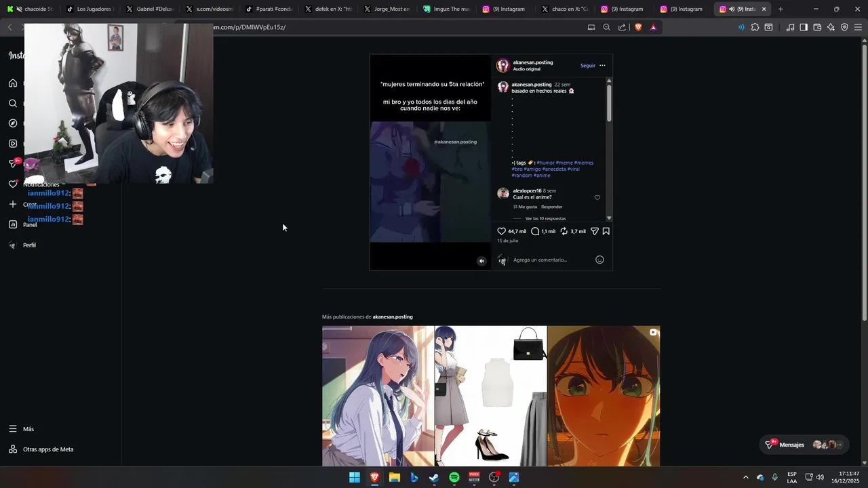Screen dimensions: 868x488
Task: Open the Mensajes floating button
Action: click(804, 445)
